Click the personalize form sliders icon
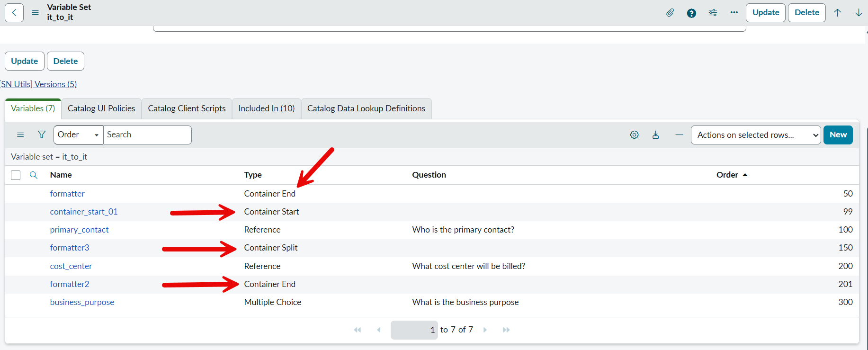This screenshot has width=868, height=350. click(x=713, y=13)
